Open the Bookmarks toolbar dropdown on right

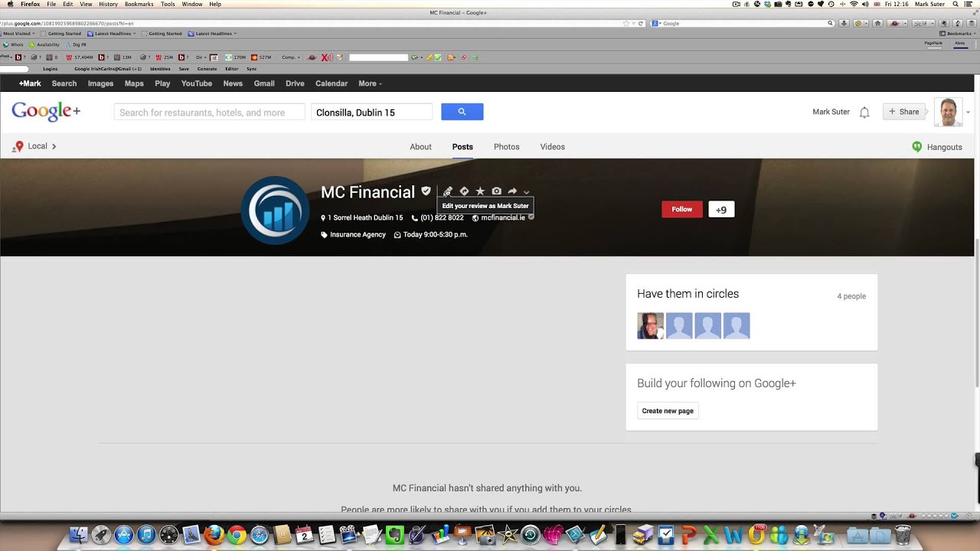coord(957,34)
